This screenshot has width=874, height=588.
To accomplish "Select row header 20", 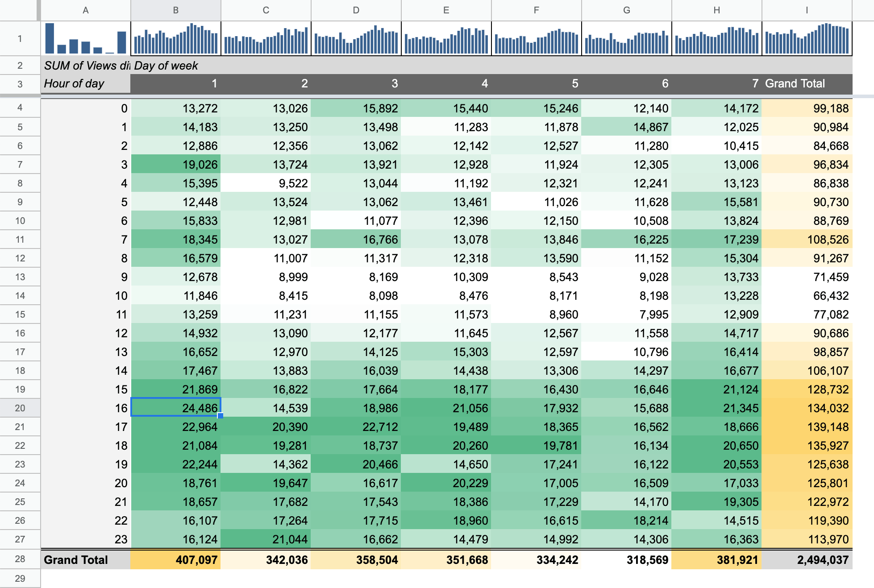I will [20, 408].
